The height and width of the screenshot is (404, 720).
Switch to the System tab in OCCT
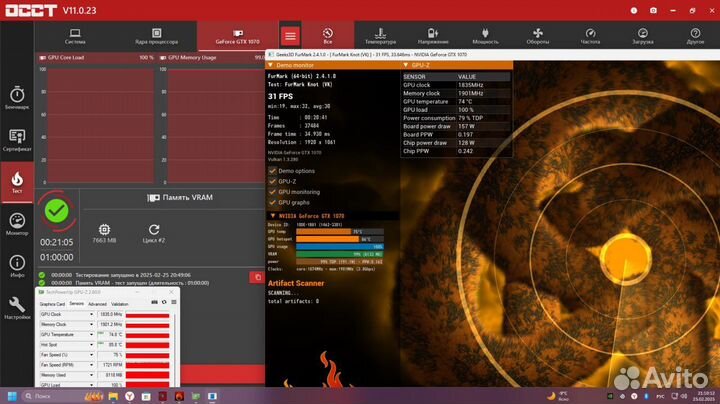(x=75, y=36)
